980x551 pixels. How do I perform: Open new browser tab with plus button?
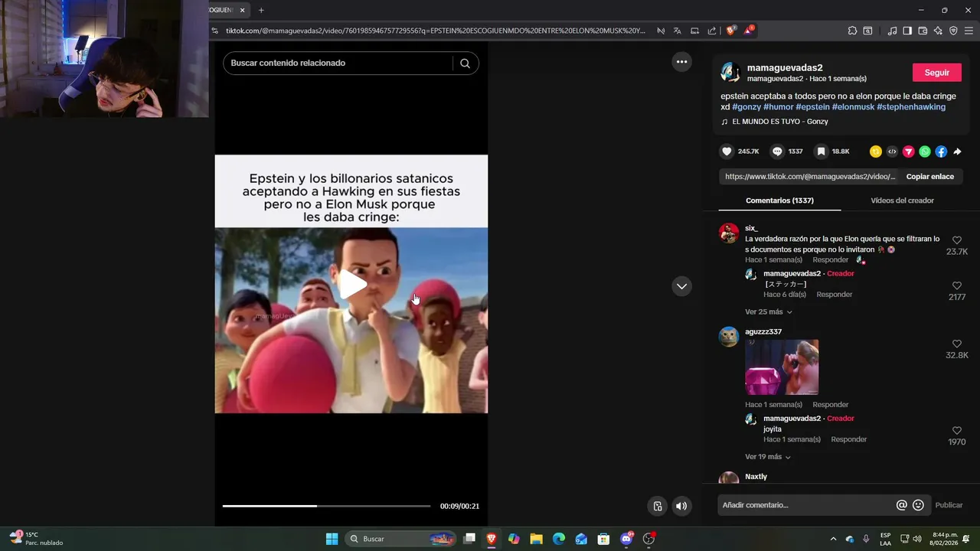tap(261, 10)
